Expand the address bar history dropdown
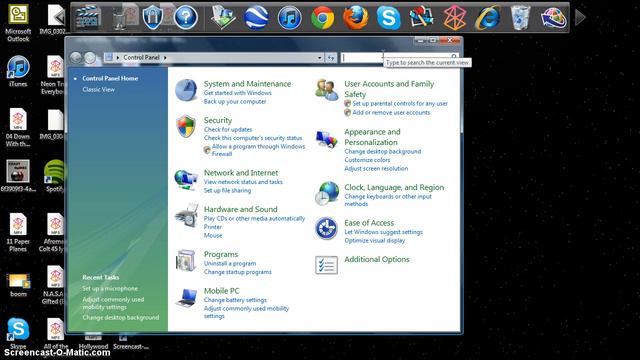This screenshot has width=640, height=360. (x=320, y=58)
